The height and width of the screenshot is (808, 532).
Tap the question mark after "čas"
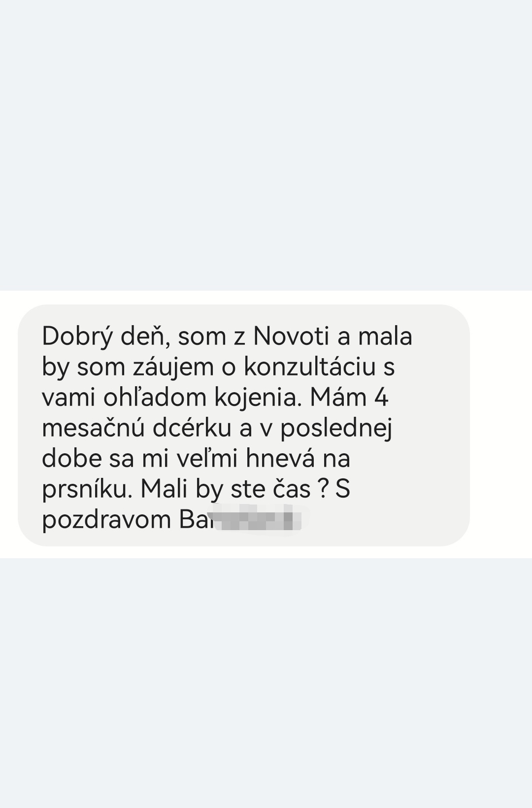[323, 489]
